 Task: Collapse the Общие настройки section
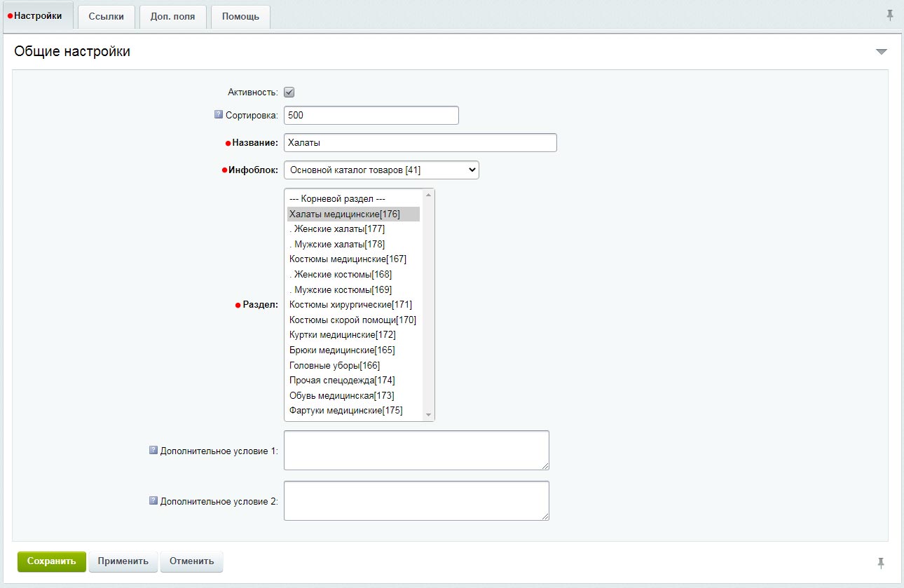click(x=881, y=51)
